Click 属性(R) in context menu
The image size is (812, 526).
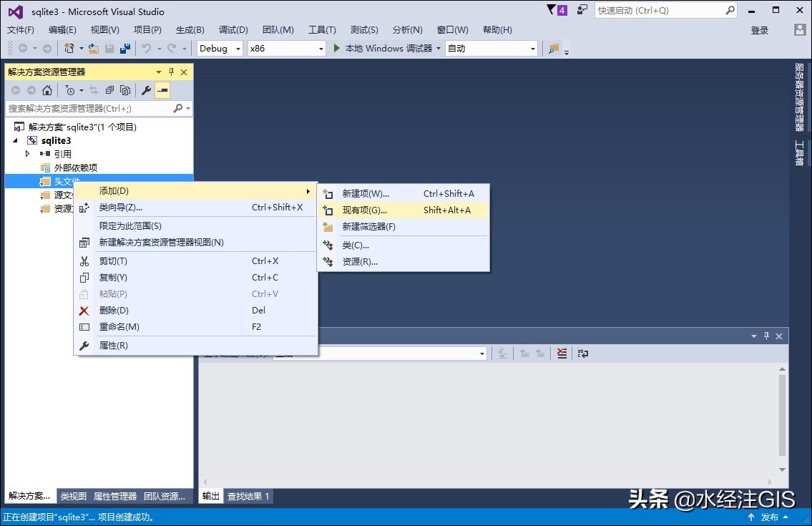(196, 345)
